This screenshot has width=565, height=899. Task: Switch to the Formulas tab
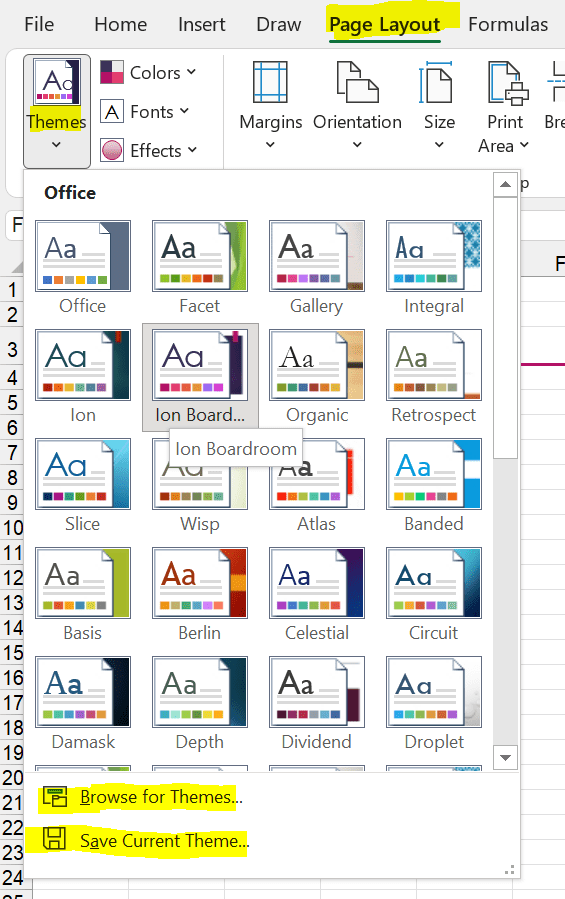[x=508, y=25]
